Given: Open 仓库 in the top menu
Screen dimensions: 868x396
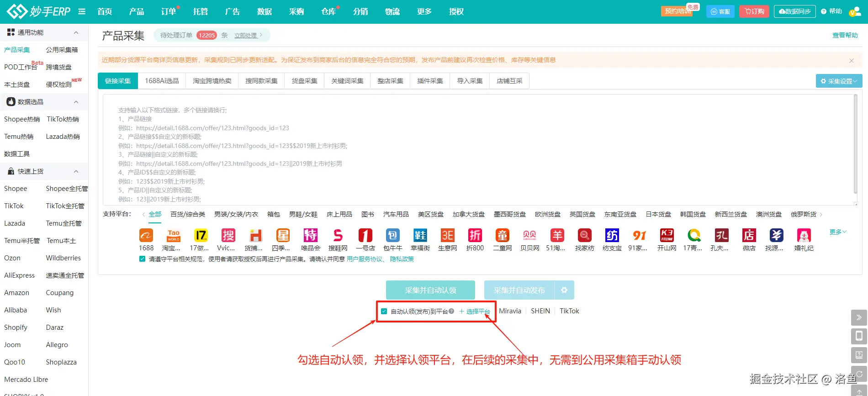Looking at the screenshot, I should (x=328, y=11).
